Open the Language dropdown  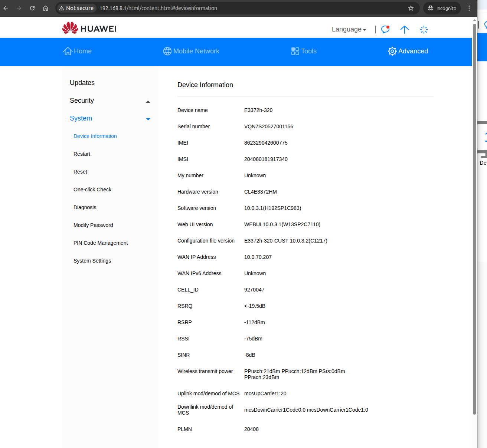[349, 29]
